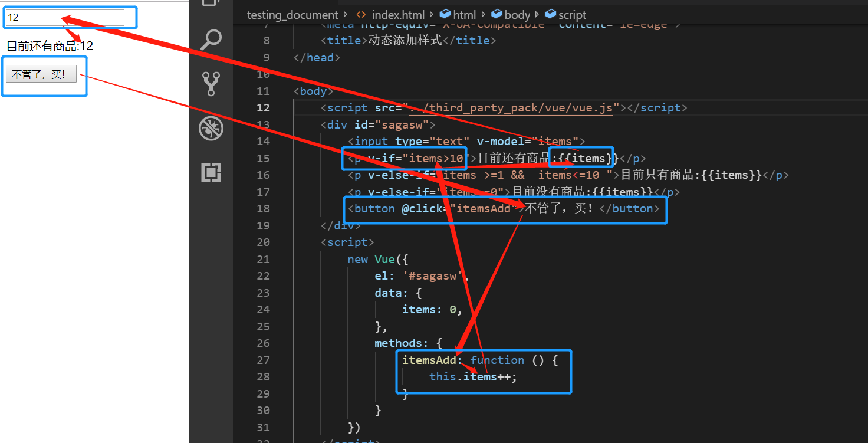Image resolution: width=868 pixels, height=443 pixels.
Task: Open the Source Control view icon
Action: (x=211, y=84)
